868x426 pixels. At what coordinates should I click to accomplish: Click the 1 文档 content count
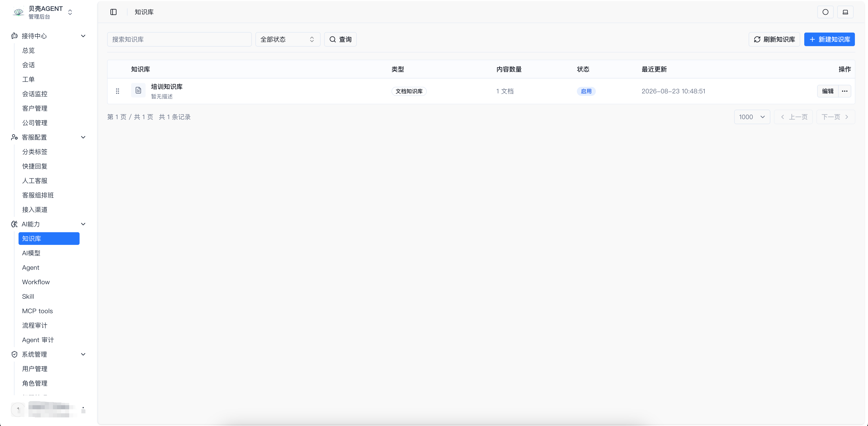505,91
